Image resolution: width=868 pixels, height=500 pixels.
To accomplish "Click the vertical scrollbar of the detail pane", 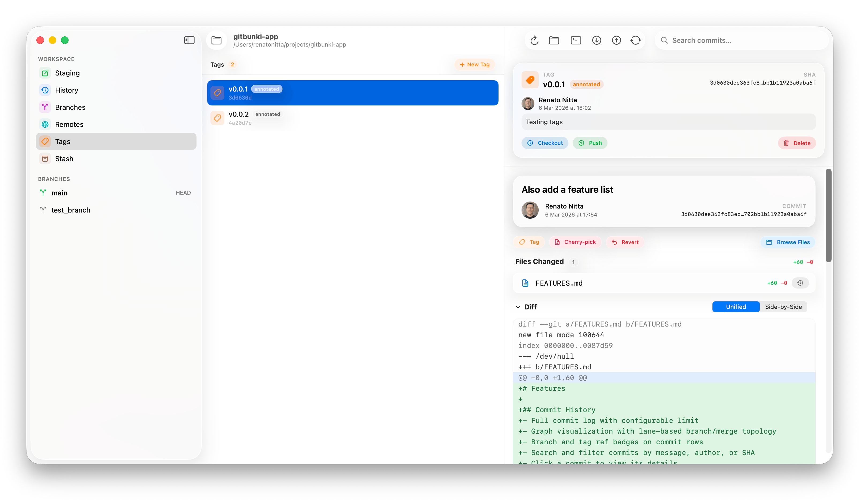I will (x=828, y=216).
